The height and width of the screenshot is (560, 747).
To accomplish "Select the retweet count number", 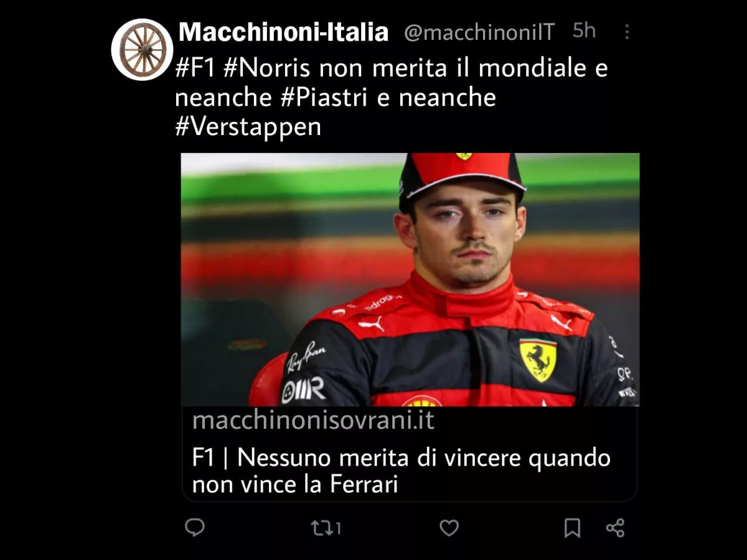I will 337,529.
